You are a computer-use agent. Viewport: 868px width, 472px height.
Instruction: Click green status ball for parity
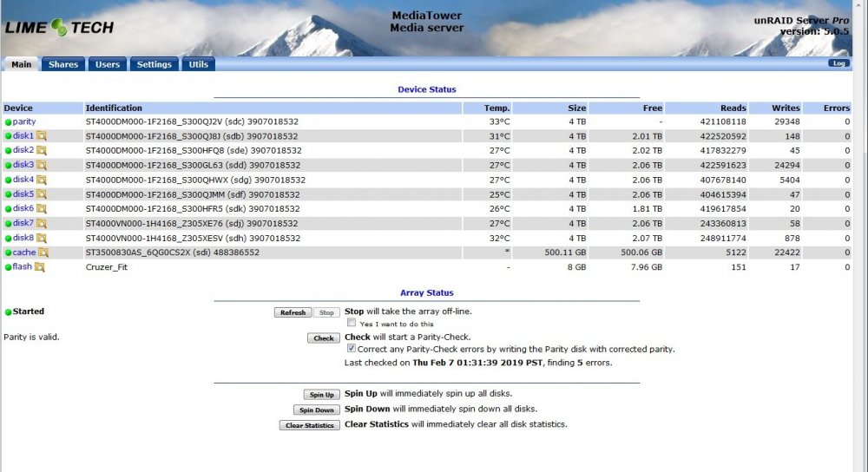(9, 122)
